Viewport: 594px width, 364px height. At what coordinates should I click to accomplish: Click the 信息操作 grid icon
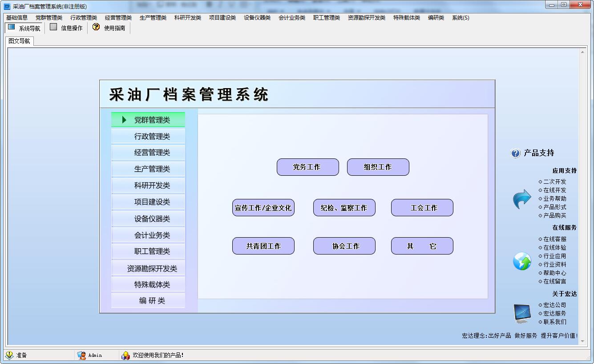click(53, 28)
